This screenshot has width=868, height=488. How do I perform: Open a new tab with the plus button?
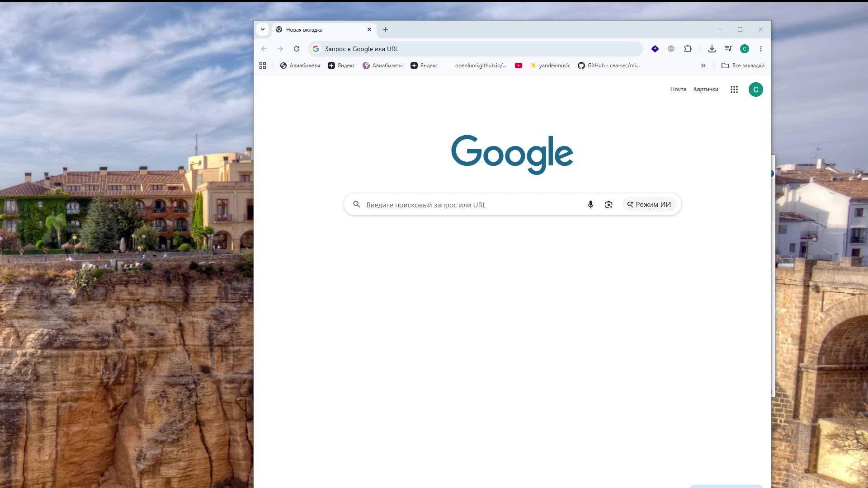point(386,29)
